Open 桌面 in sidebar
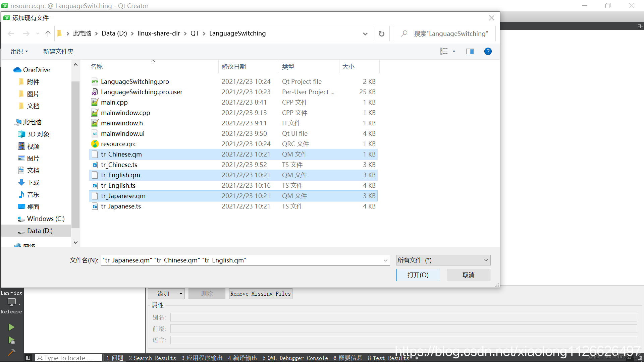 tap(29, 206)
